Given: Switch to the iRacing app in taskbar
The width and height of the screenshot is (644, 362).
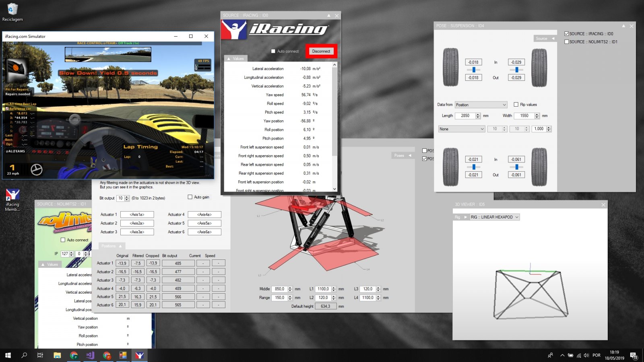Looking at the screenshot, I should point(139,355).
